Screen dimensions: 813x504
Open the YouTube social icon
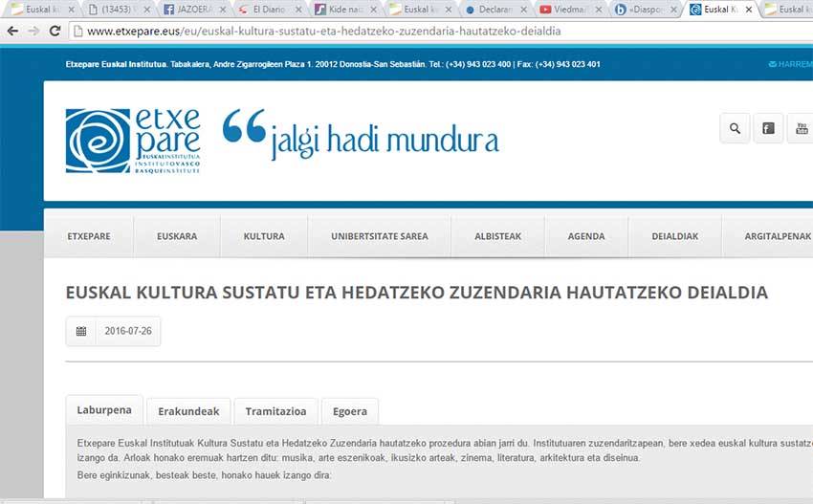tap(800, 128)
